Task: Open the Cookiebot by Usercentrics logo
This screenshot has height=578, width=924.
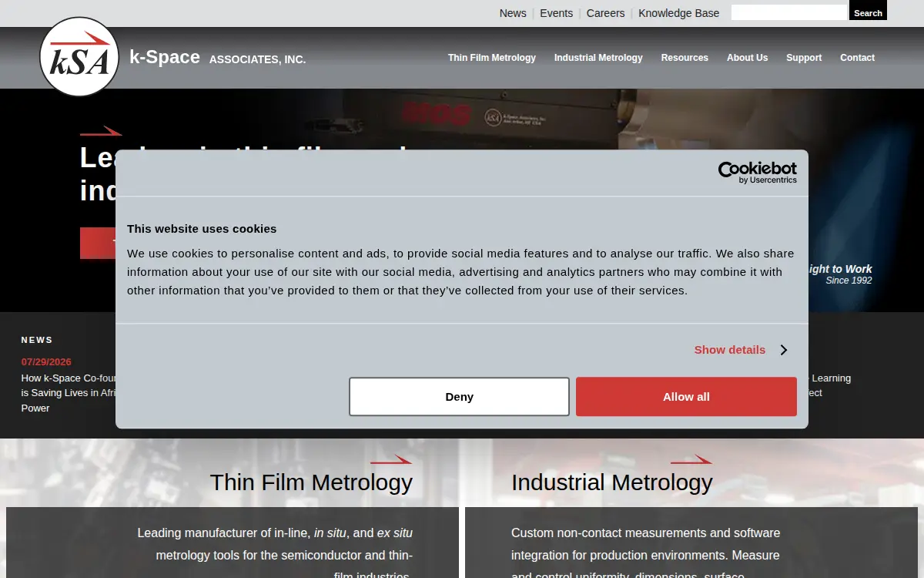Action: pos(758,173)
